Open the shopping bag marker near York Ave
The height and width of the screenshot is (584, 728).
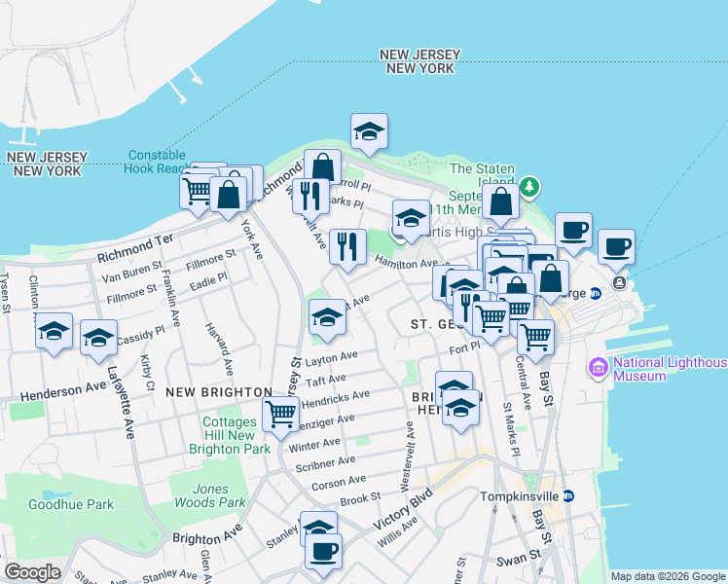(x=229, y=195)
